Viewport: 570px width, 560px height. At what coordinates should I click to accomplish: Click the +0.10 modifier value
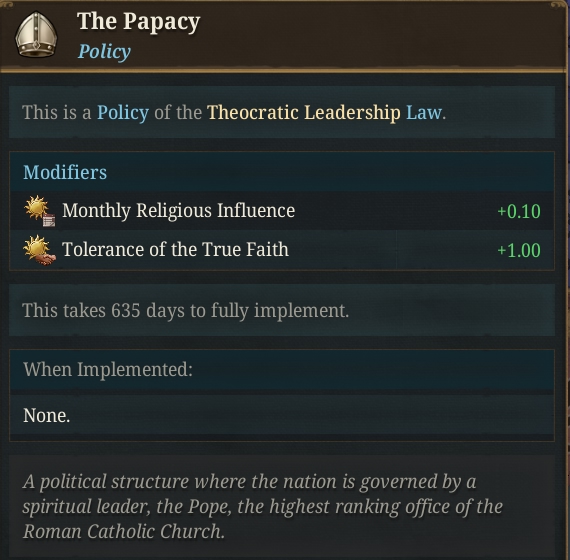tap(519, 211)
